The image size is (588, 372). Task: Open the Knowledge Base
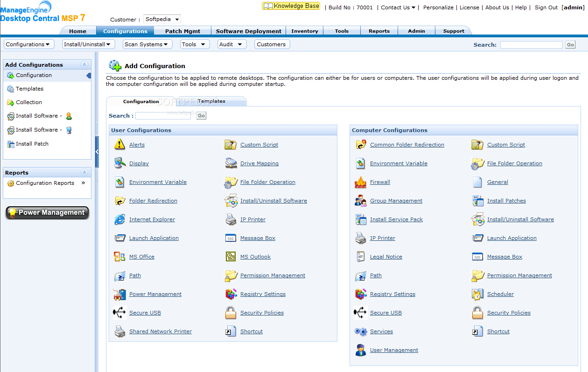click(291, 6)
